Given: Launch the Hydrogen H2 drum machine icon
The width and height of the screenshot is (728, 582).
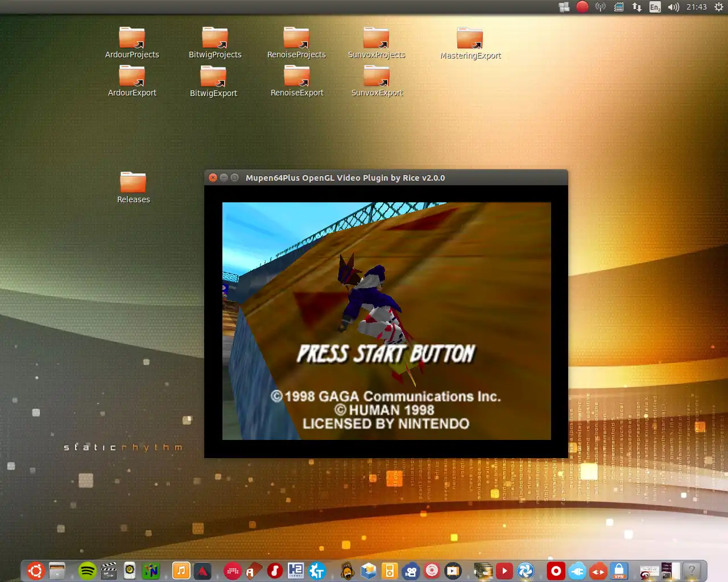Looking at the screenshot, I should (296, 571).
